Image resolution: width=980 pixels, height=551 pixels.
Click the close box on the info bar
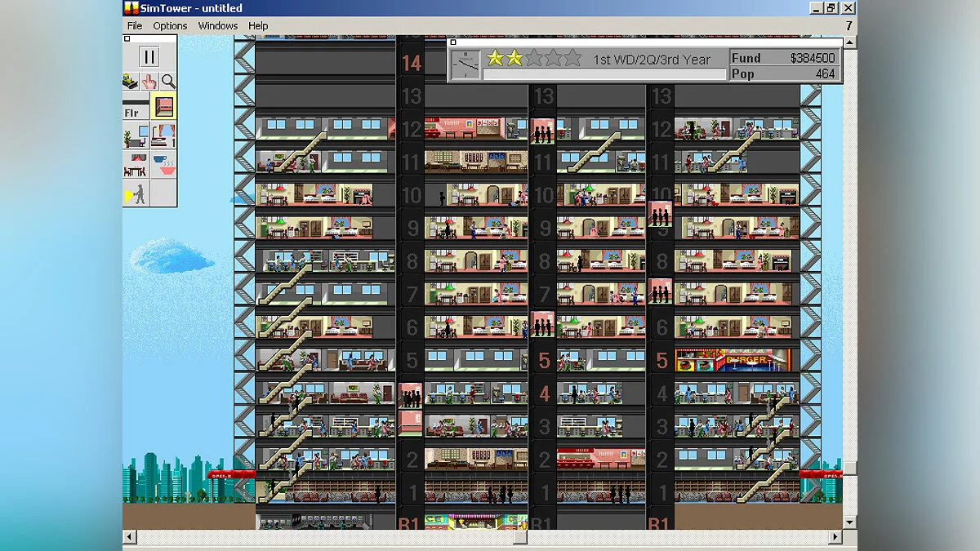[x=453, y=42]
